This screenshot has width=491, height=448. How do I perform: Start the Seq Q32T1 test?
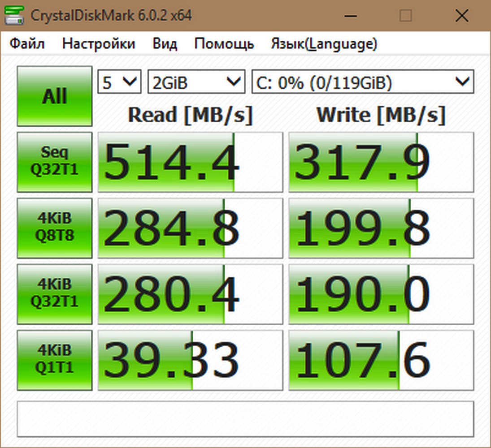[x=54, y=161]
